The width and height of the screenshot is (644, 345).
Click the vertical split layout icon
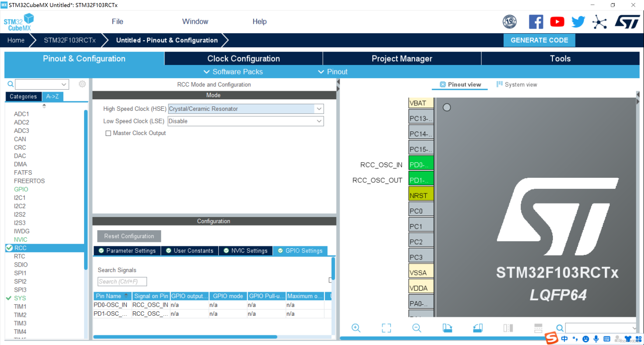pyautogui.click(x=508, y=328)
